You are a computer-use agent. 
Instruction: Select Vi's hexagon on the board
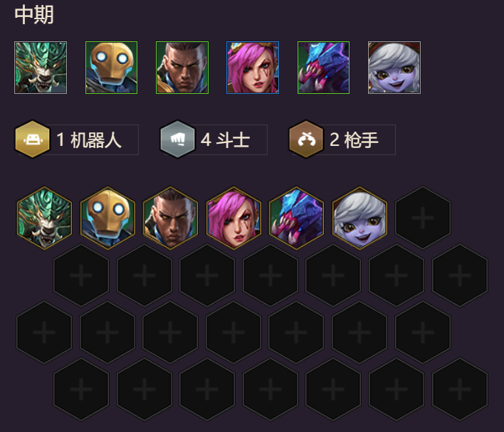tap(233, 218)
